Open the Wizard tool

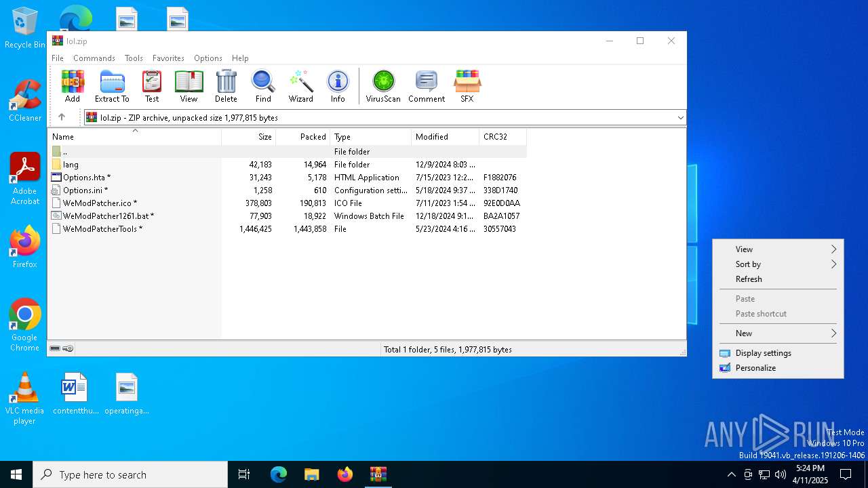[x=300, y=86]
